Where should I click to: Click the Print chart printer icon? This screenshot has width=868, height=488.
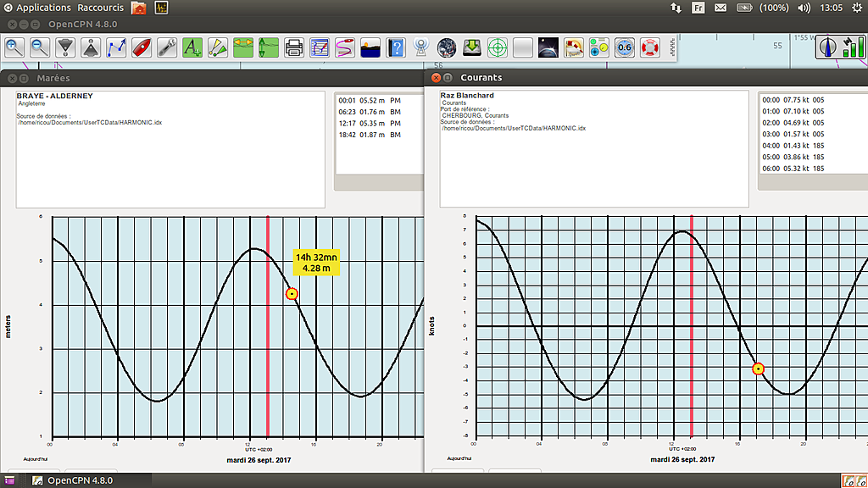click(x=294, y=47)
